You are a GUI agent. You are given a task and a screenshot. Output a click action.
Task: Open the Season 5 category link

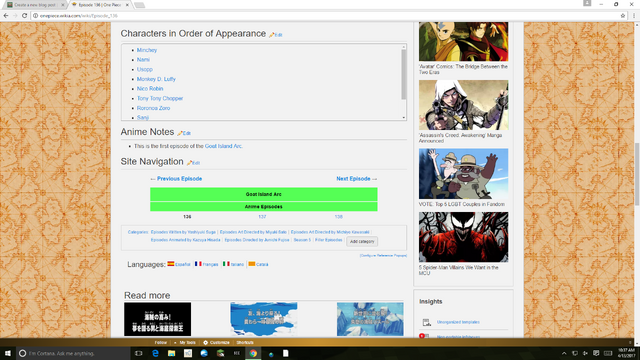[x=302, y=240]
